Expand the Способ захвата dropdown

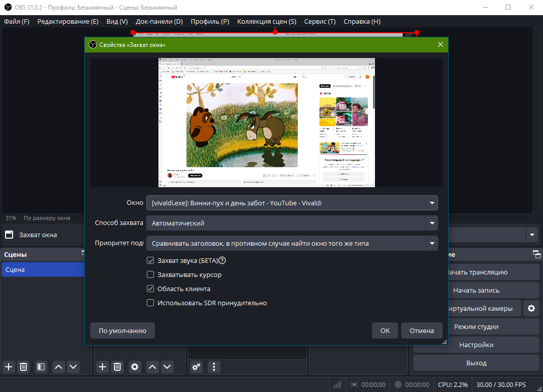click(292, 223)
